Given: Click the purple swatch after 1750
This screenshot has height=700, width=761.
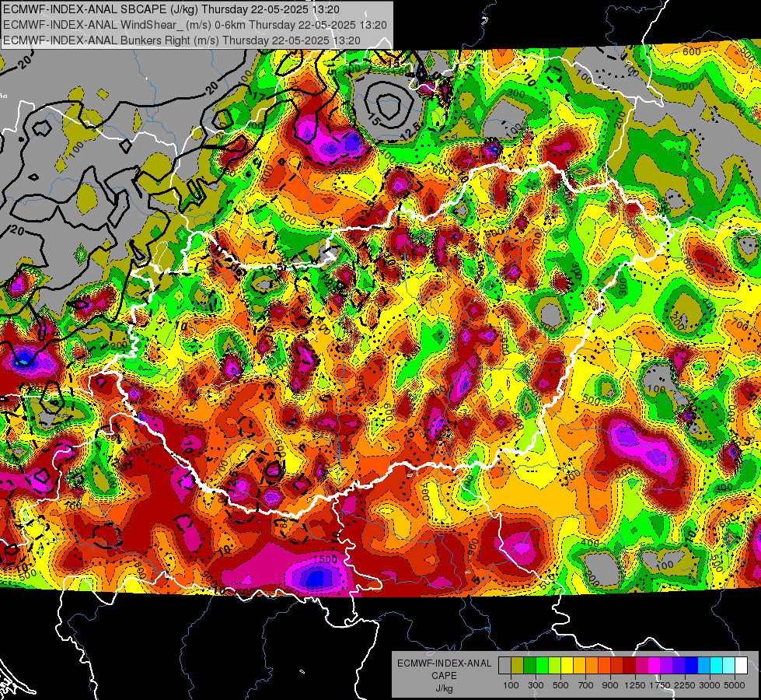Looking at the screenshot, I should [x=667, y=665].
